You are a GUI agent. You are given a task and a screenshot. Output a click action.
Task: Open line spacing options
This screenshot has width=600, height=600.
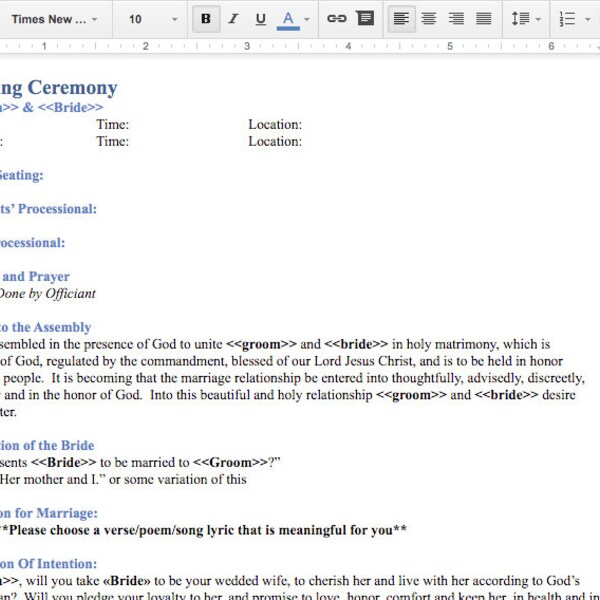point(526,19)
